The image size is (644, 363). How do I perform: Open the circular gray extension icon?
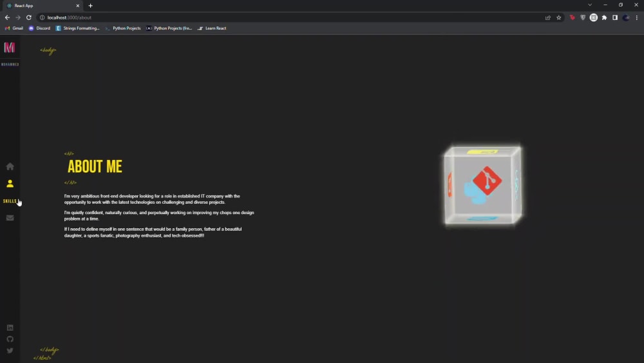point(594,17)
